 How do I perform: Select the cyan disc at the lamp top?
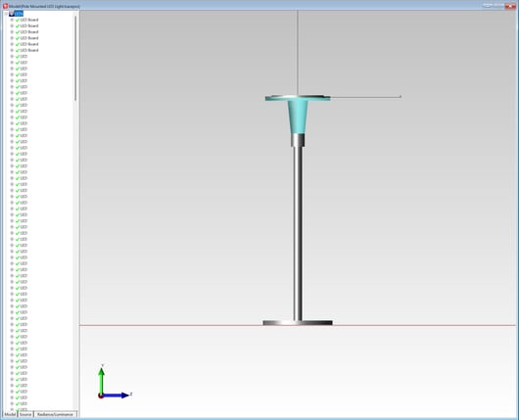click(x=298, y=98)
